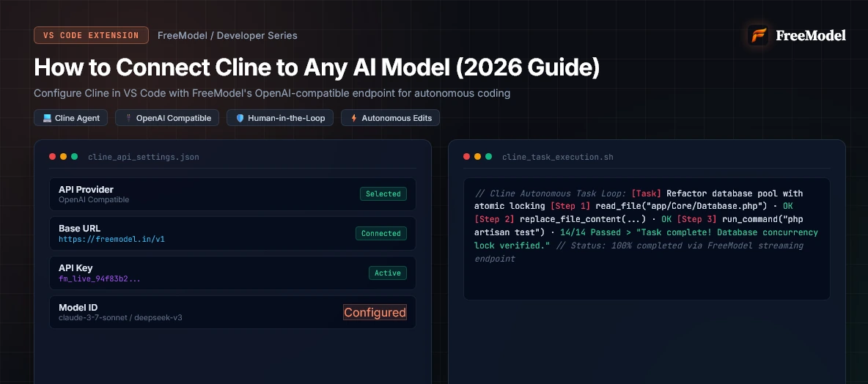Click the Active status badge
Viewport: 868px width, 384px height.
point(388,273)
